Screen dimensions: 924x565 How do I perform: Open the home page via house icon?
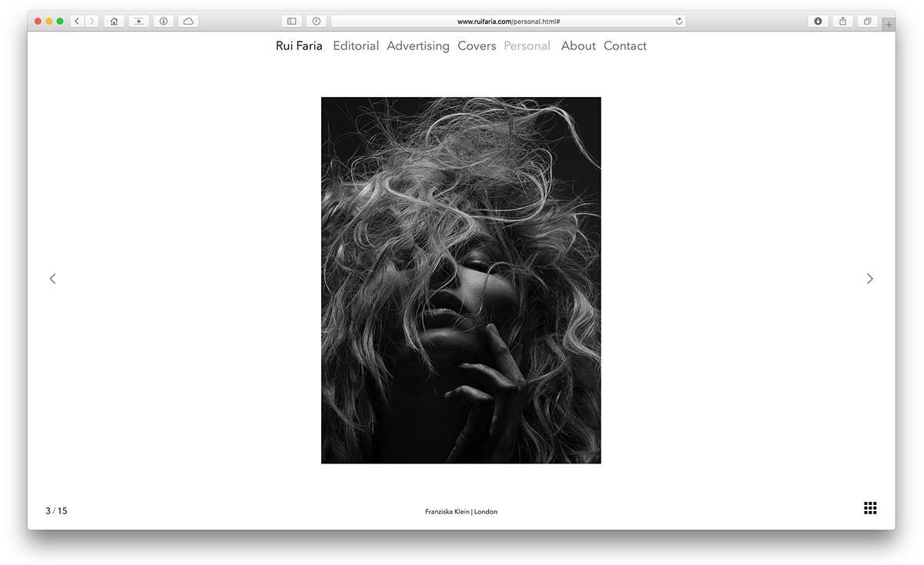pyautogui.click(x=114, y=22)
